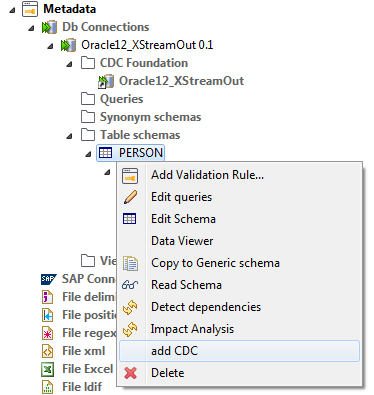Click the pencil icon beside Edit queries

tap(130, 197)
